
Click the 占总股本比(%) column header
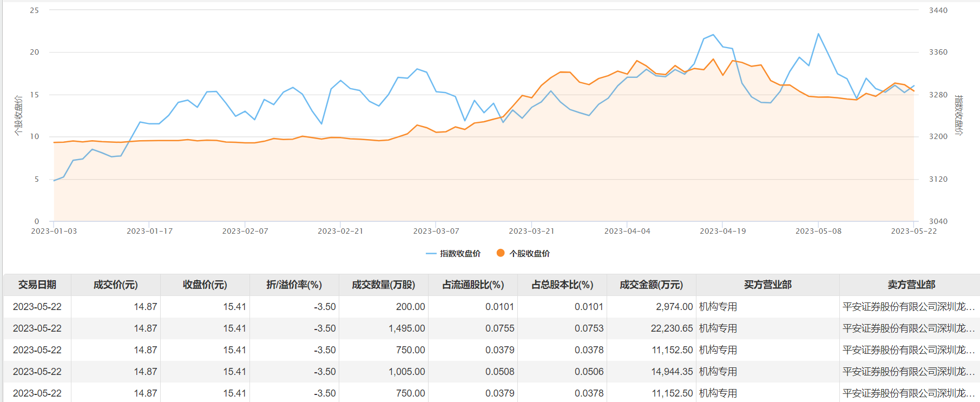(562, 285)
